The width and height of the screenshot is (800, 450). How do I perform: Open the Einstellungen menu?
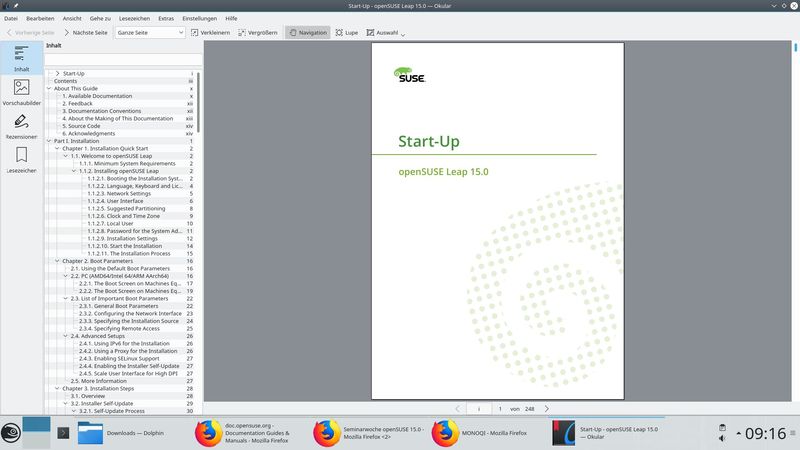point(199,18)
